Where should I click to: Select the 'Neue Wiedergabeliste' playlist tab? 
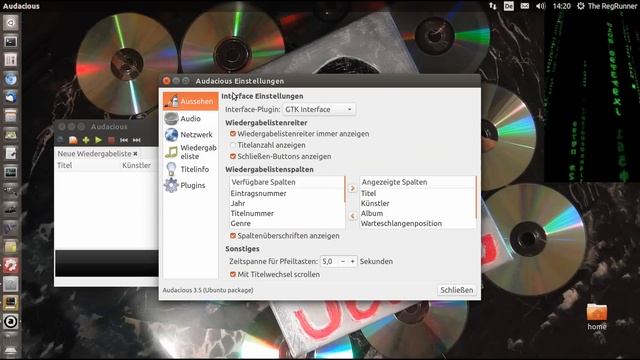tap(94, 154)
